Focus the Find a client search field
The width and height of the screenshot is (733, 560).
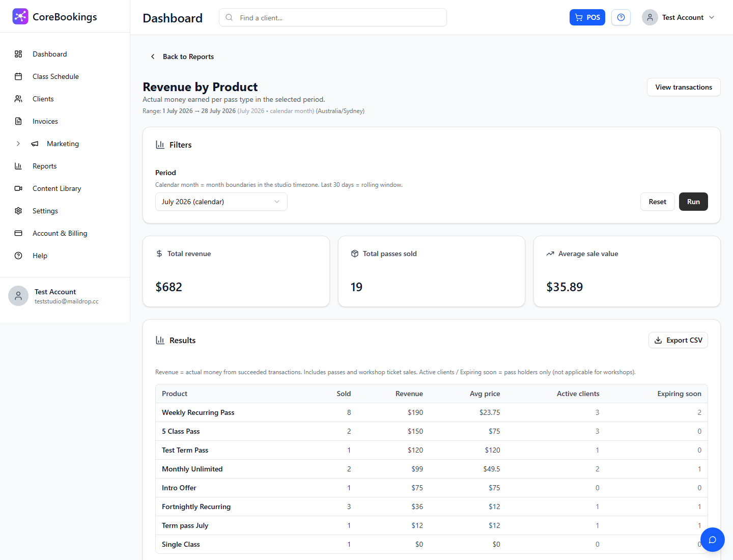pyautogui.click(x=333, y=17)
